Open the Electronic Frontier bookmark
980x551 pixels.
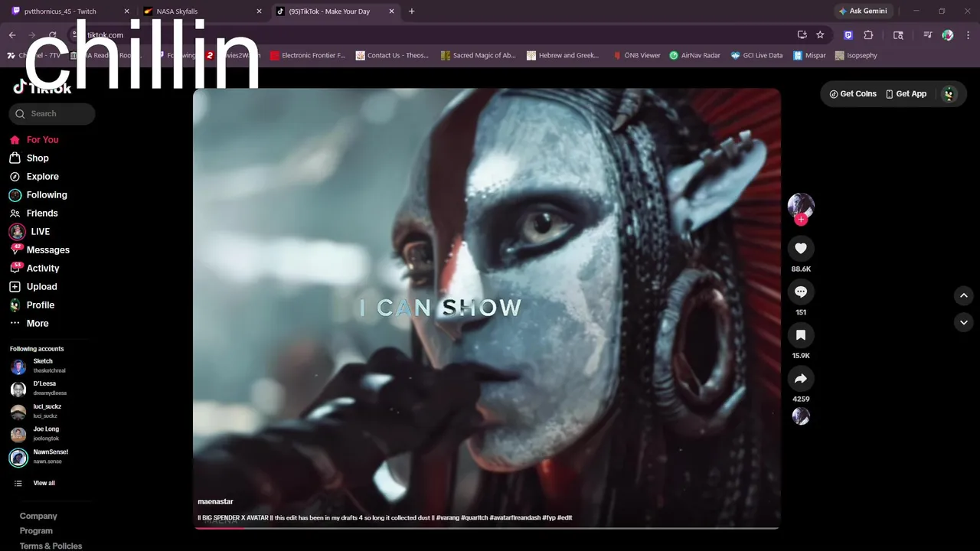[x=308, y=56]
